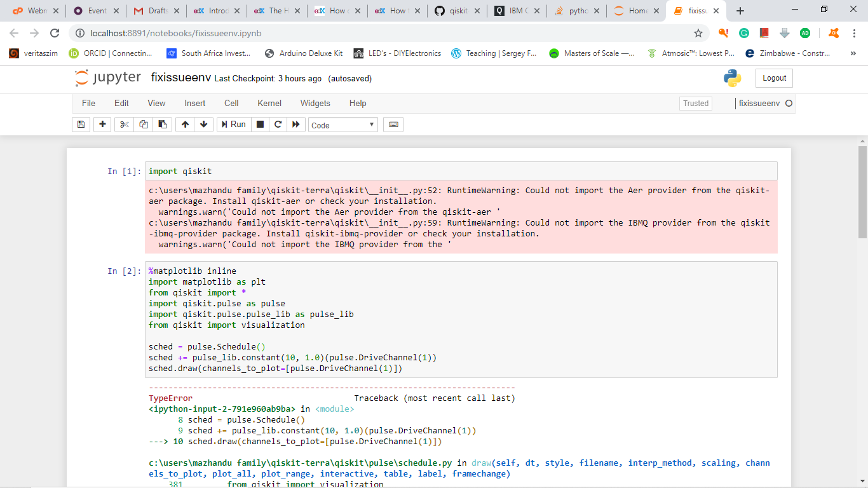Paste cells below icon
This screenshot has height=488, width=868.
pyautogui.click(x=163, y=125)
